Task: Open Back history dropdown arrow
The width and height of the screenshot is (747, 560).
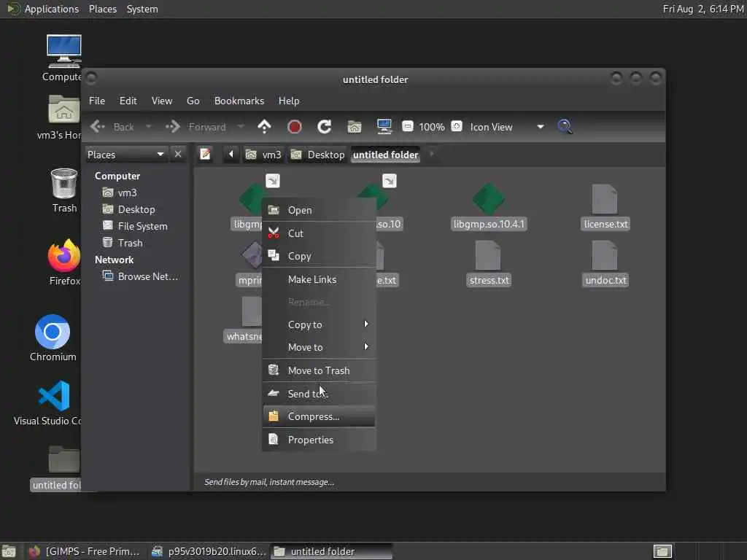Action: pos(149,127)
